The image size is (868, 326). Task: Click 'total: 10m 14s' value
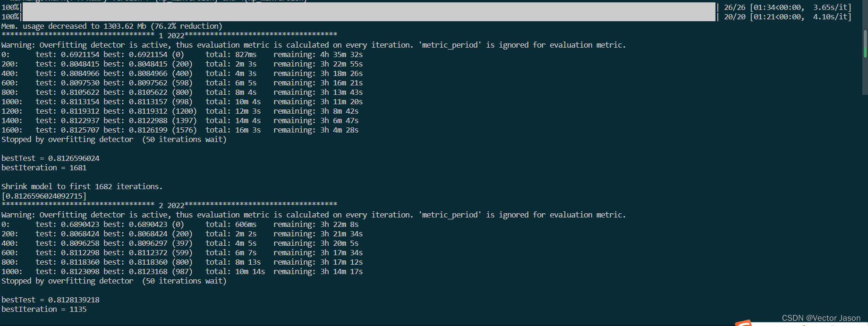[235, 271]
